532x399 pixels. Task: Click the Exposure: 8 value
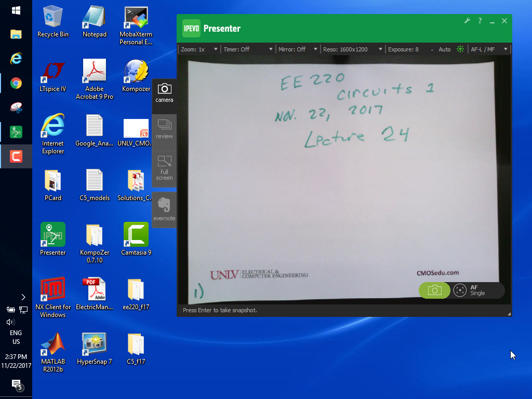[403, 49]
